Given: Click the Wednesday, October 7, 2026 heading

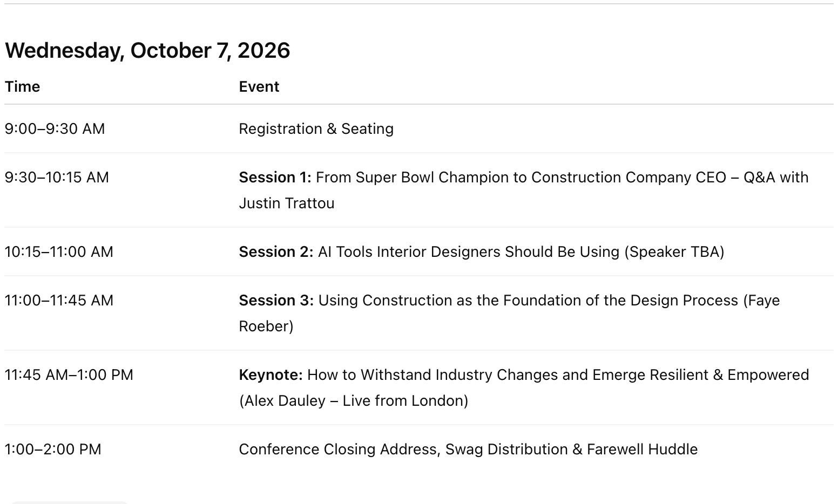Looking at the screenshot, I should point(147,50).
